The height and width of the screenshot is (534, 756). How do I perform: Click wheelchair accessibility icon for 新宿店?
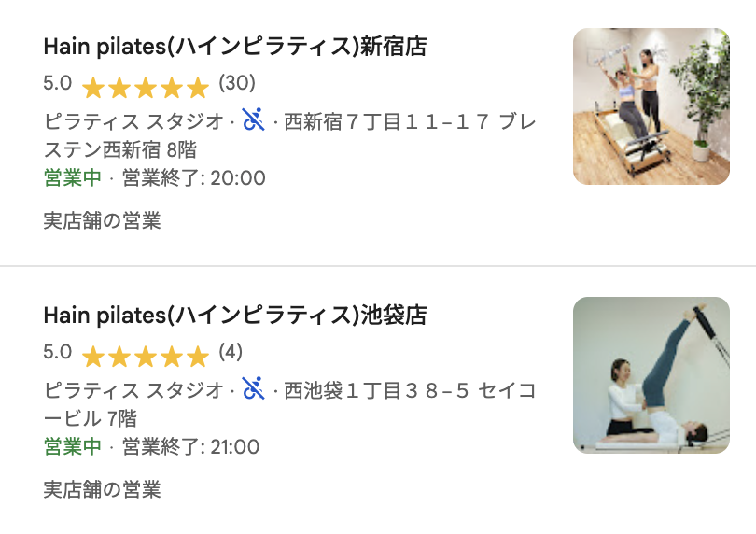[x=253, y=120]
